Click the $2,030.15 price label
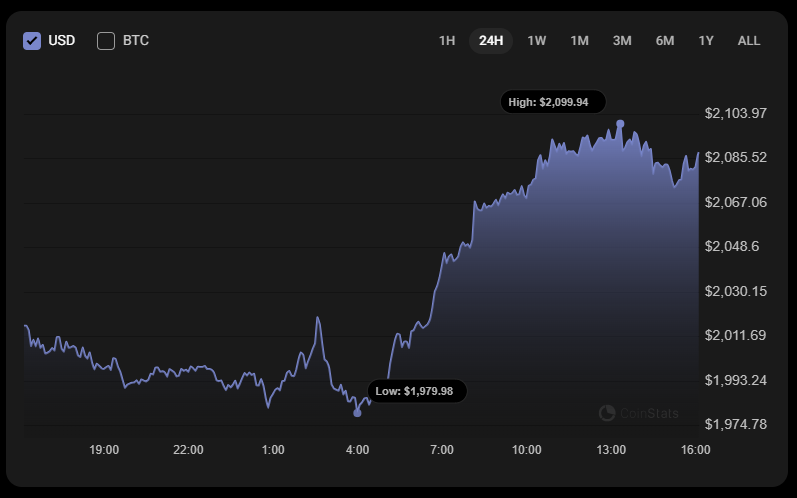Screen dimensions: 797x498 [735, 291]
